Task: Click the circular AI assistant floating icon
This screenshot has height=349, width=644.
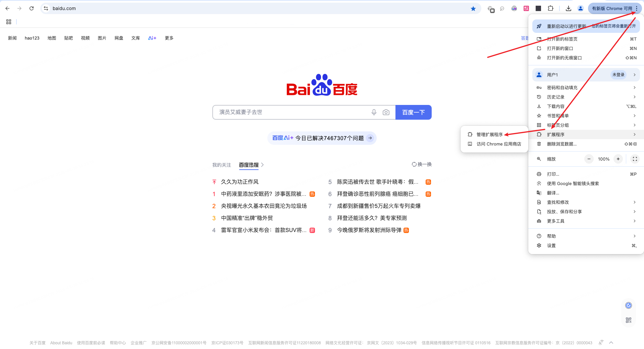Action: point(629,305)
